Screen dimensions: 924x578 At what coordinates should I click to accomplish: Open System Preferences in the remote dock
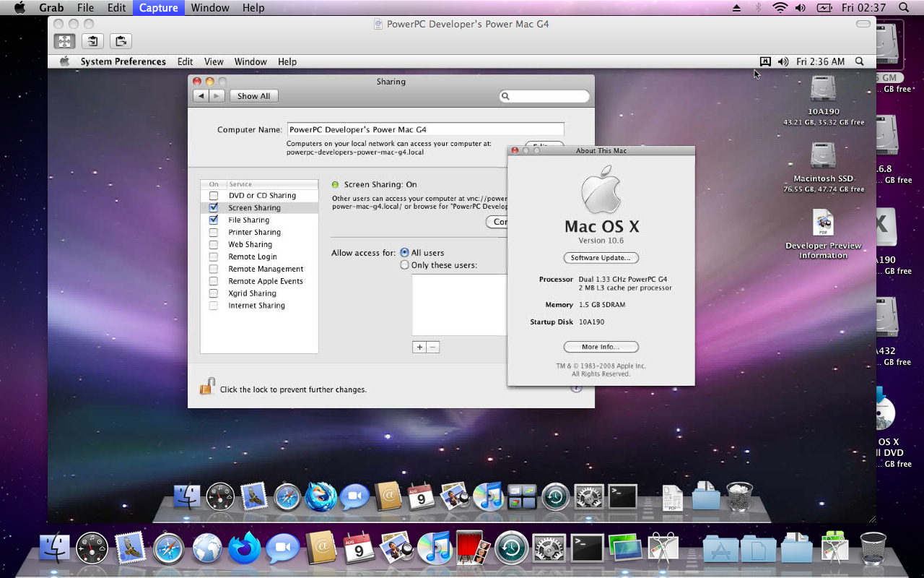pyautogui.click(x=589, y=497)
